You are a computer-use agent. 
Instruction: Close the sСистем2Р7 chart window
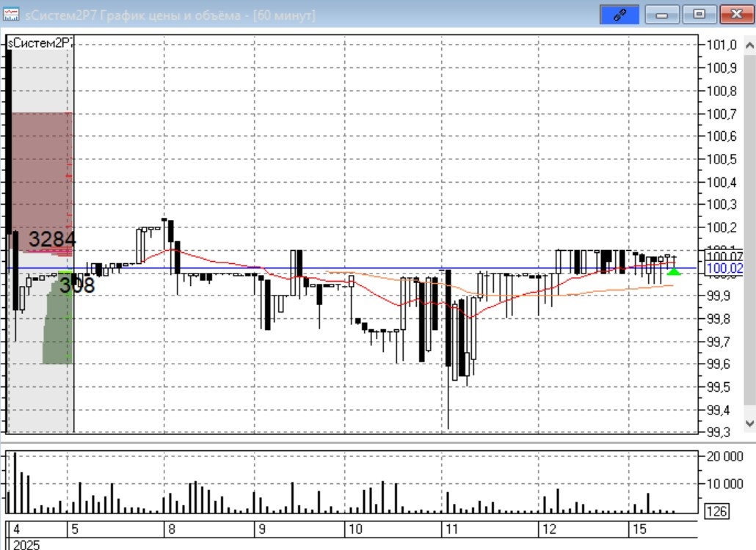pos(736,15)
